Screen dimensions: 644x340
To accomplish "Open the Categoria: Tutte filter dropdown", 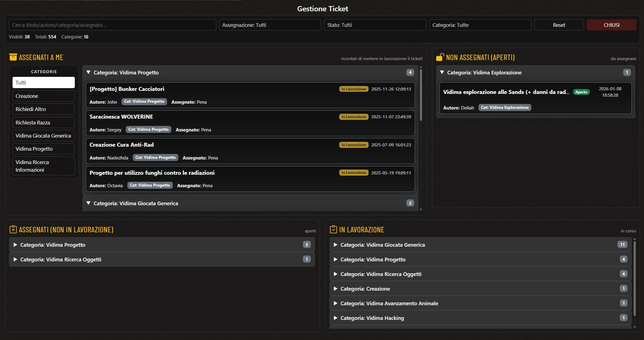I will [480, 25].
